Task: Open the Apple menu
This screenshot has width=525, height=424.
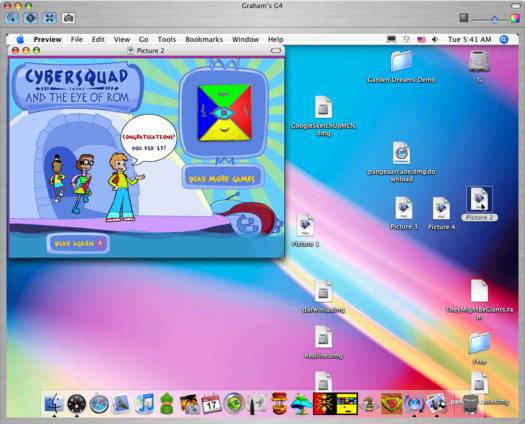Action: click(20, 39)
